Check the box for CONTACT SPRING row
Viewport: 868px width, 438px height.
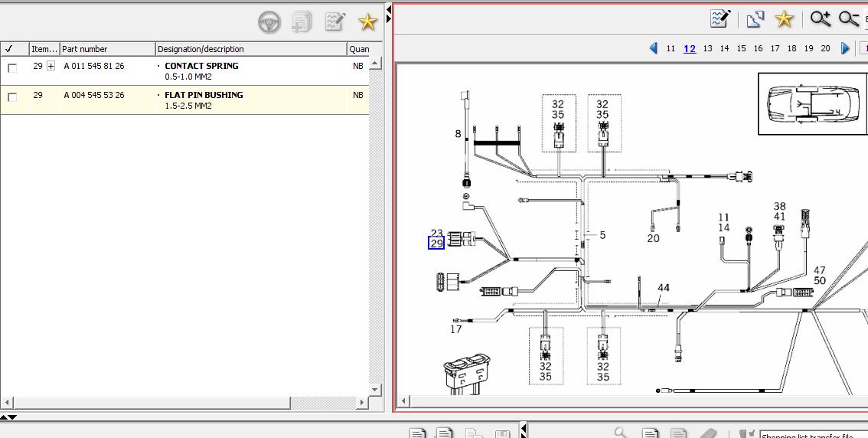12,67
